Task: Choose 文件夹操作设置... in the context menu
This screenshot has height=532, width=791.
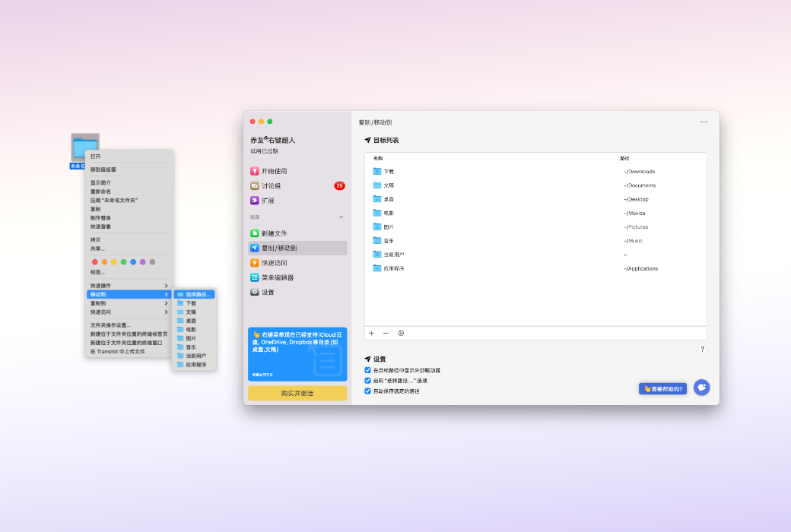Action: click(129, 325)
